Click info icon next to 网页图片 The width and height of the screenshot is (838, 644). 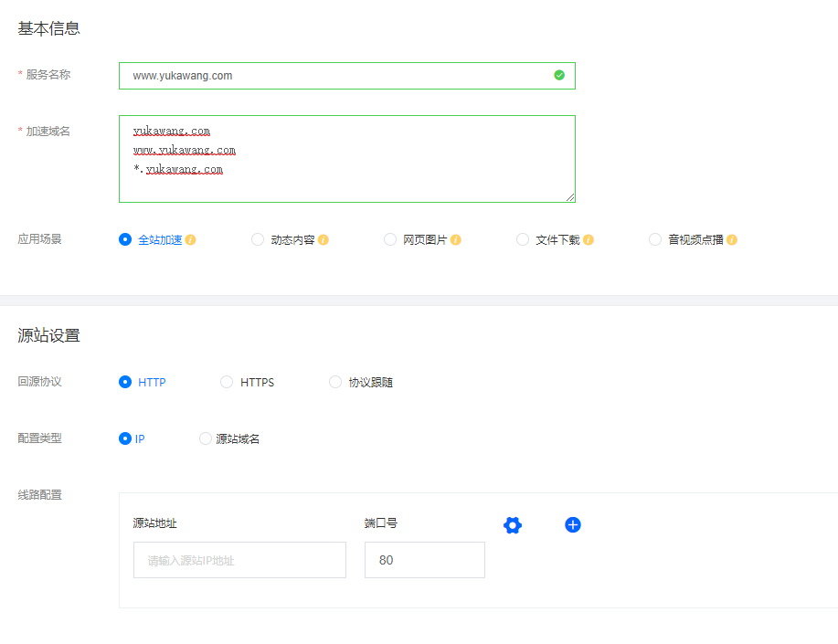456,240
